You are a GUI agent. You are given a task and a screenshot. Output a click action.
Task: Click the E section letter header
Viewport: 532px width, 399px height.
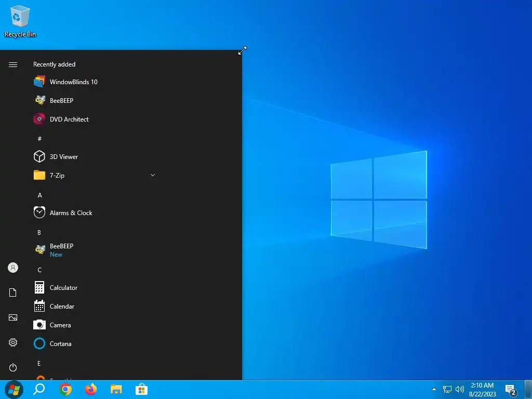pos(39,363)
